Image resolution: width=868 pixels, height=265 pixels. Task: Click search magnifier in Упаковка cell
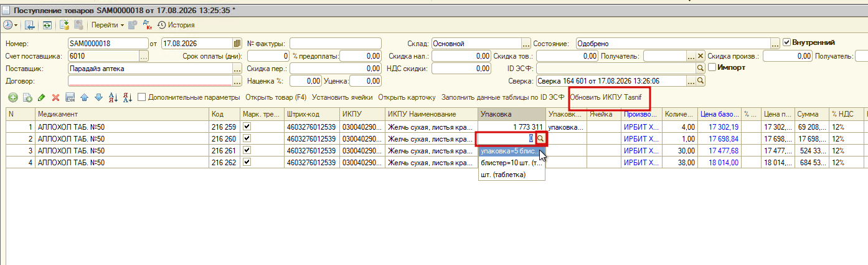tap(540, 138)
